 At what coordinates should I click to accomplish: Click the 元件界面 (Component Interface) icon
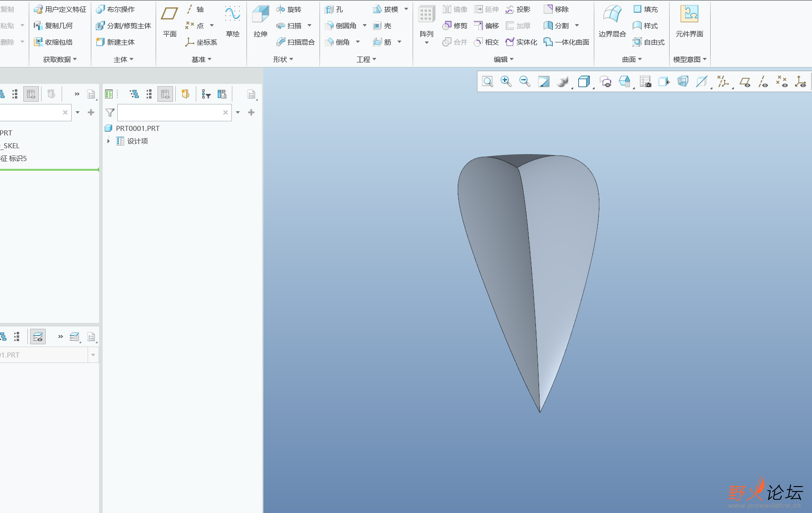689,21
